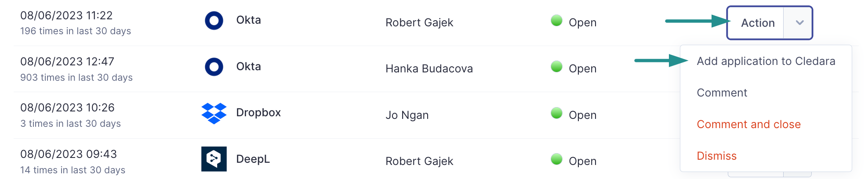This screenshot has height=179, width=868.
Task: Click the green status dot for Robert Gajek's Okta
Action: click(557, 21)
